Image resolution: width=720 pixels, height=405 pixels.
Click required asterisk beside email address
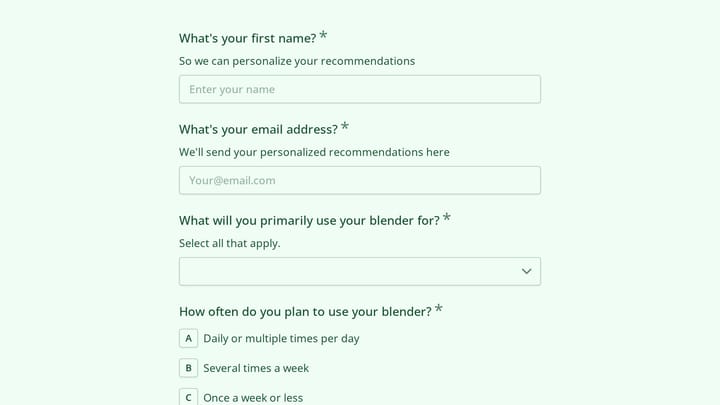pos(345,126)
